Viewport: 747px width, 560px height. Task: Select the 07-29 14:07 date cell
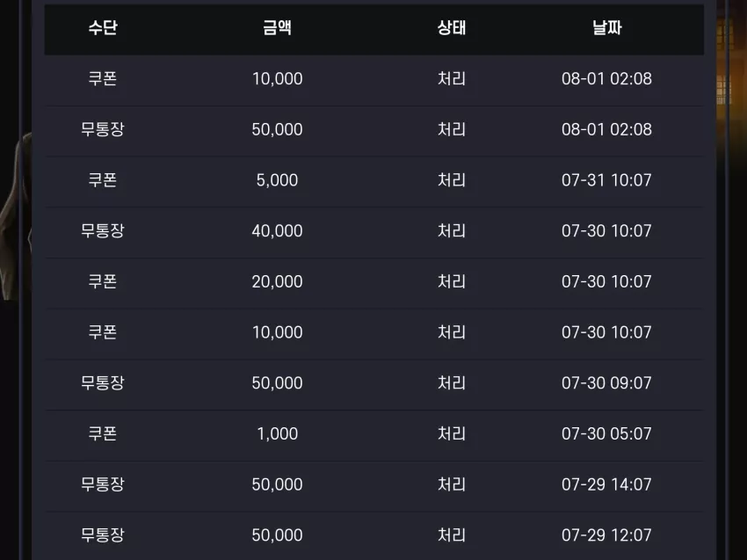point(606,484)
